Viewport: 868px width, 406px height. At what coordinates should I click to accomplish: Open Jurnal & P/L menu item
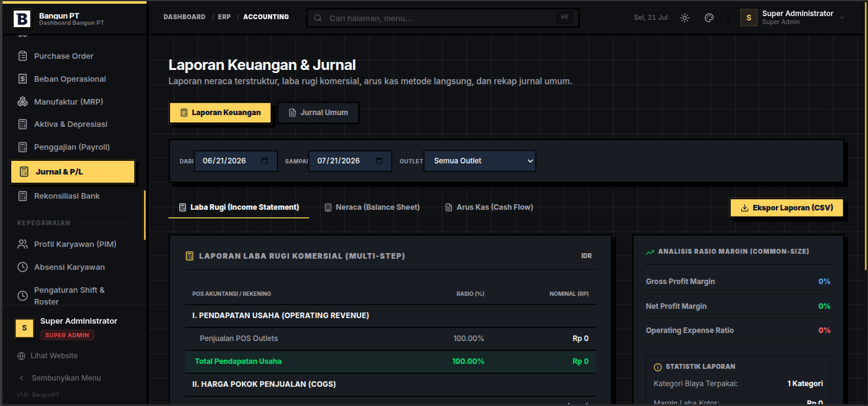(x=73, y=171)
